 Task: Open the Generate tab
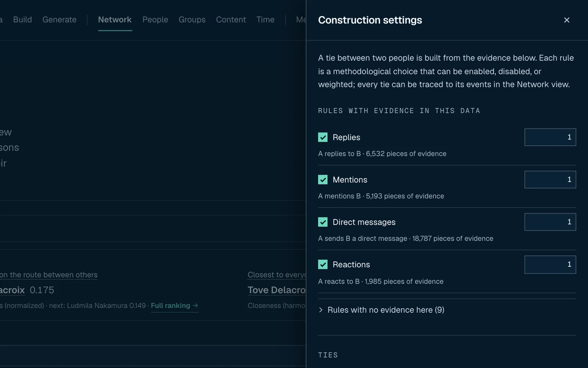pos(60,20)
